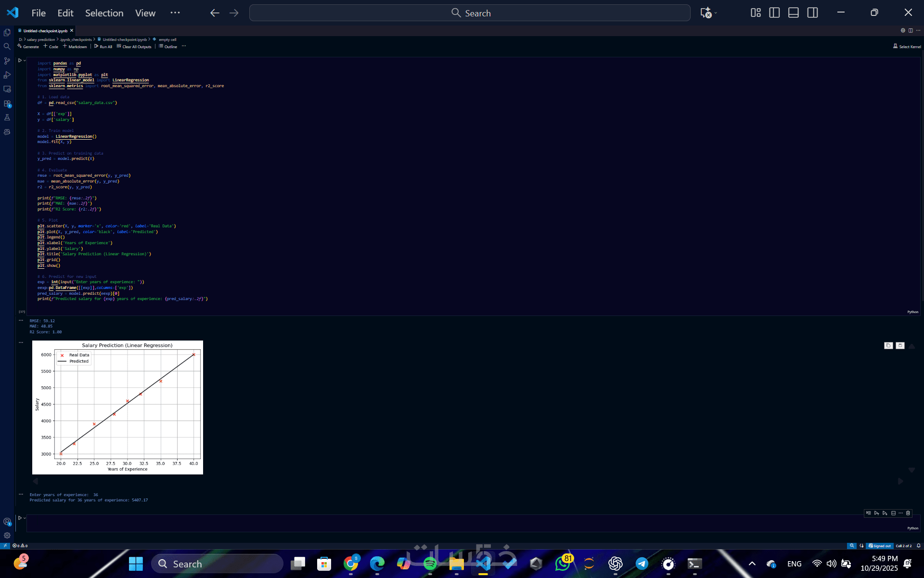924x578 pixels.
Task: Split the editor right
Action: (x=911, y=30)
